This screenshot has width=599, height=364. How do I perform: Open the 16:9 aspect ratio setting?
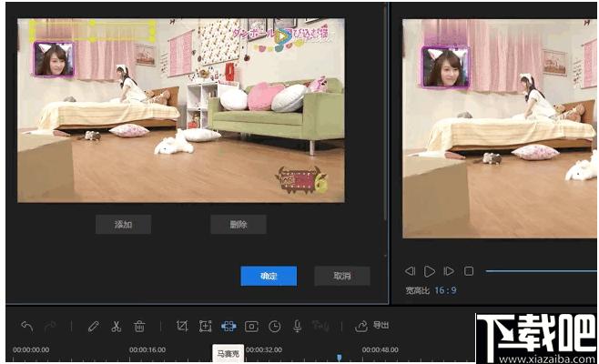click(445, 290)
